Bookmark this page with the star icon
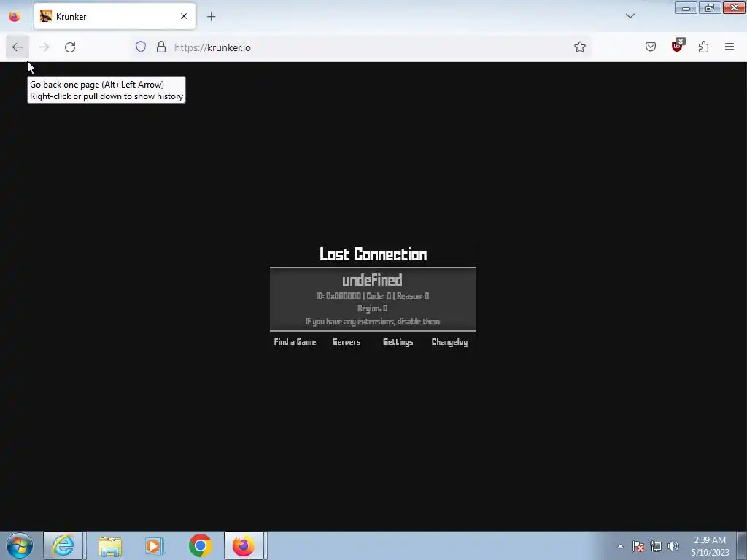The width and height of the screenshot is (747, 560). click(579, 47)
